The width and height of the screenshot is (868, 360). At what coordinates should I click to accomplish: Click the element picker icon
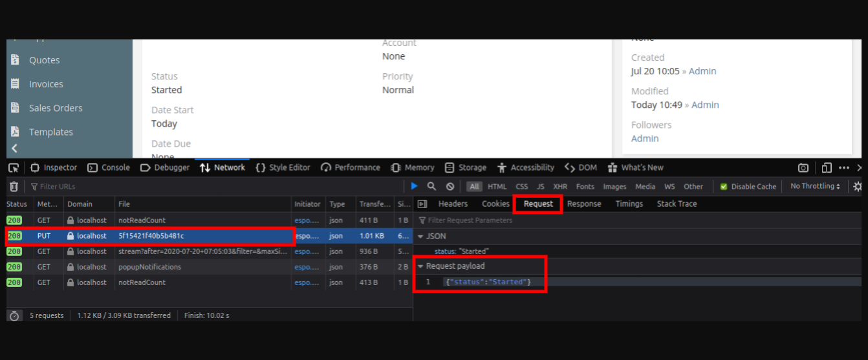pos(14,168)
